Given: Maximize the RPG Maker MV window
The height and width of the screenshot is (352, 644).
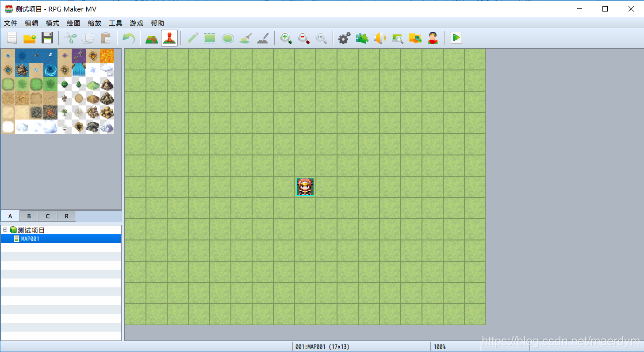Looking at the screenshot, I should pyautogui.click(x=605, y=9).
